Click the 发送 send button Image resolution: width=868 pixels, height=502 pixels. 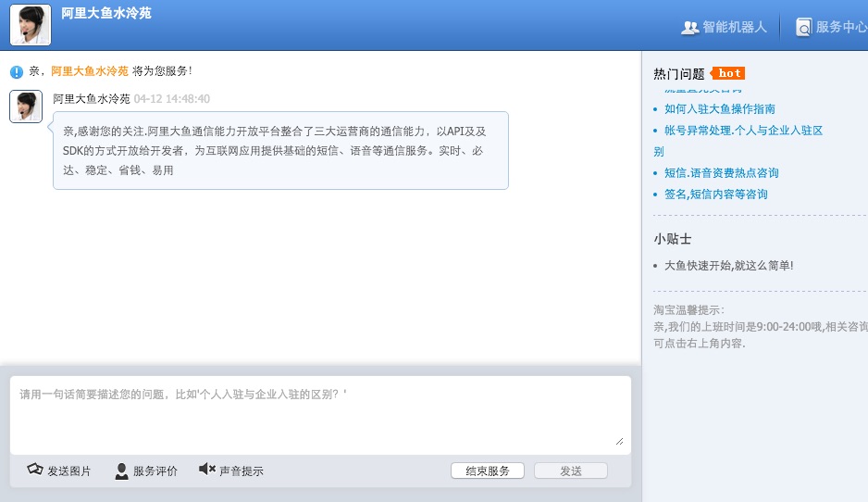[x=571, y=471]
